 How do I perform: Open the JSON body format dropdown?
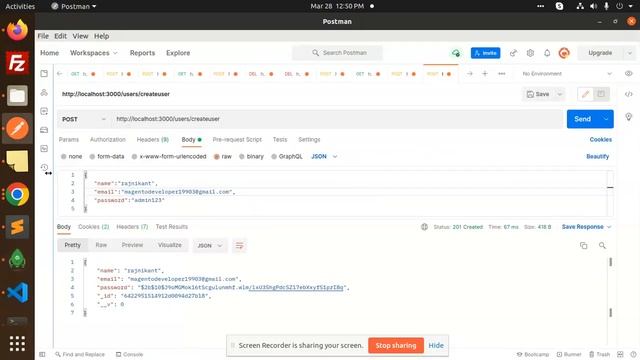point(324,156)
